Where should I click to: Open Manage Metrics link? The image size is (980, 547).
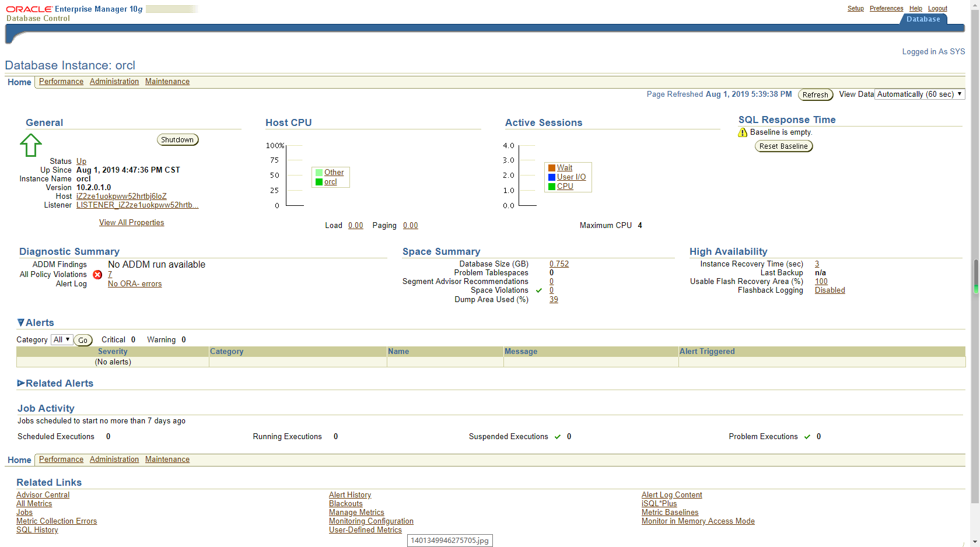[x=356, y=513]
